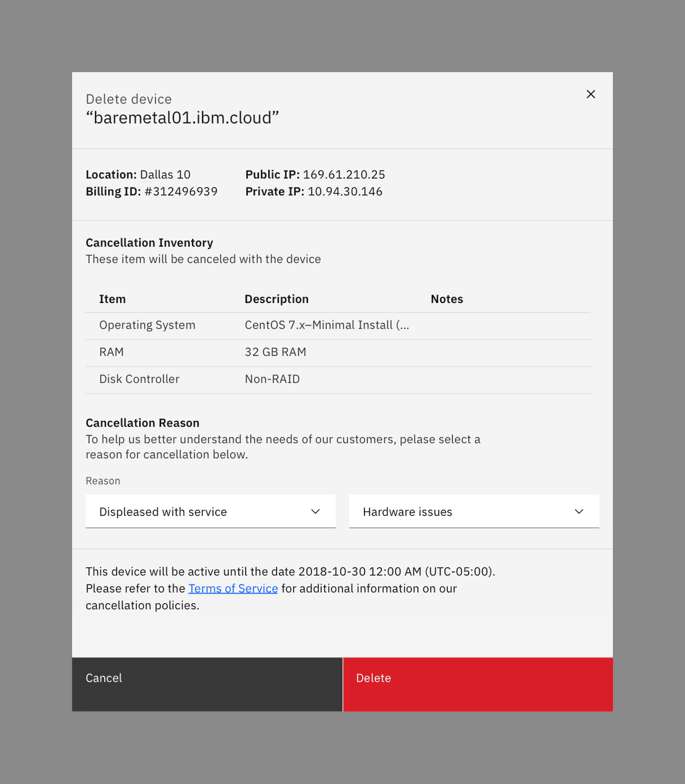
Task: Close the Delete device dialog
Action: tap(590, 95)
